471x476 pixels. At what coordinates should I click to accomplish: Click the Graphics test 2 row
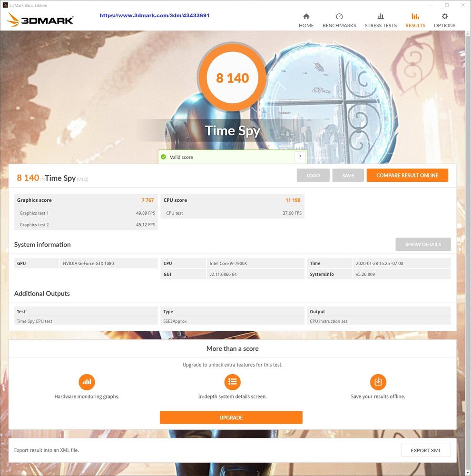click(86, 225)
